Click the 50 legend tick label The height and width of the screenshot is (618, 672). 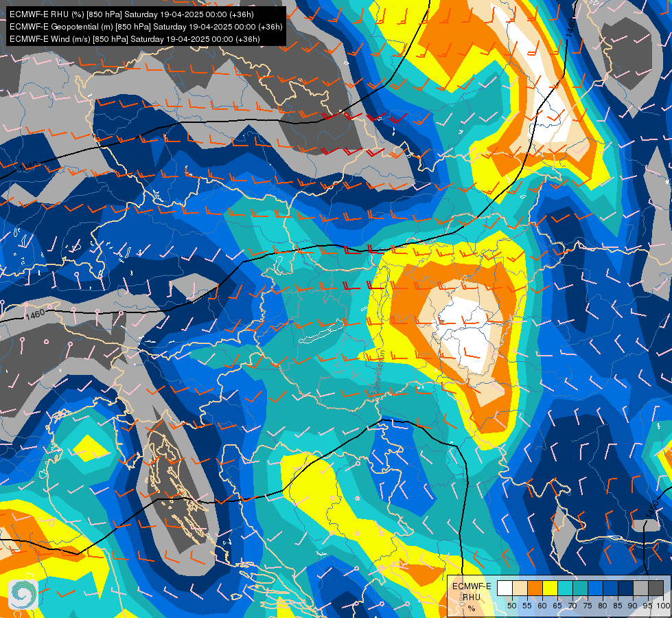click(511, 606)
